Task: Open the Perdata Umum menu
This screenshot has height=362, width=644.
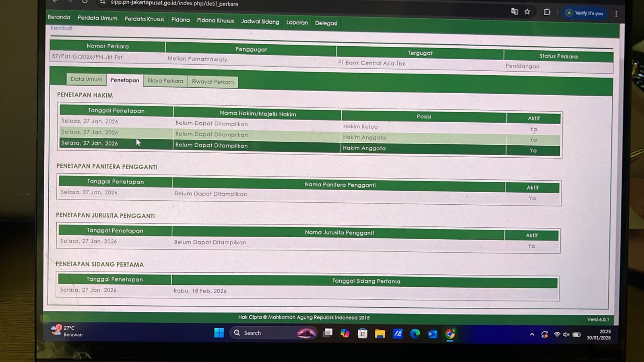Action: pos(97,18)
